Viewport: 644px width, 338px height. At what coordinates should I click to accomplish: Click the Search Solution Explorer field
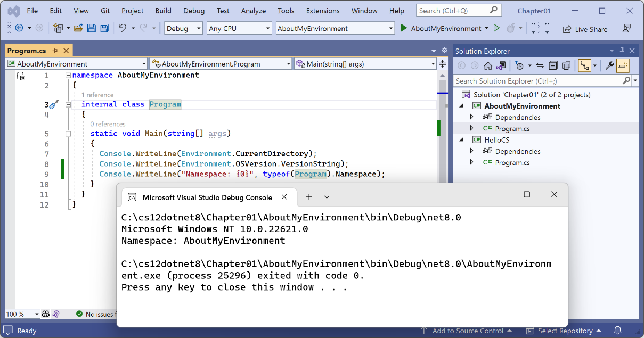(543, 81)
